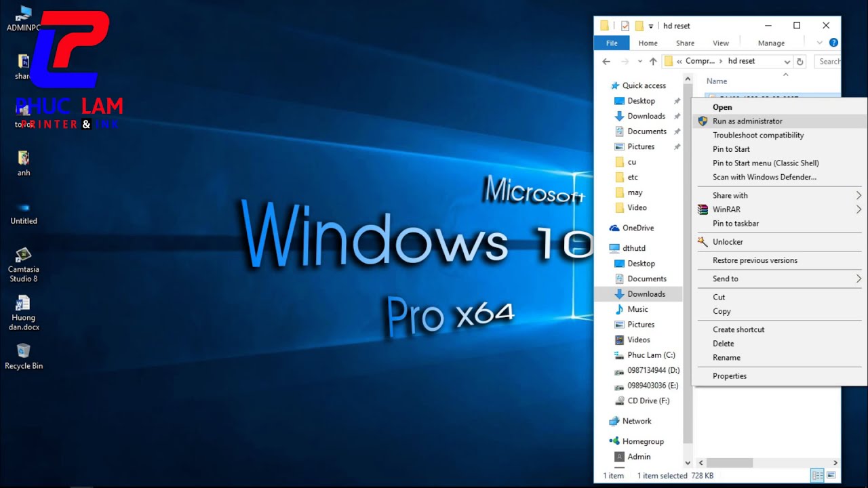Open the Camtasia Studio 8 desktop shortcut
Screen dimensions: 868x488
click(23, 264)
